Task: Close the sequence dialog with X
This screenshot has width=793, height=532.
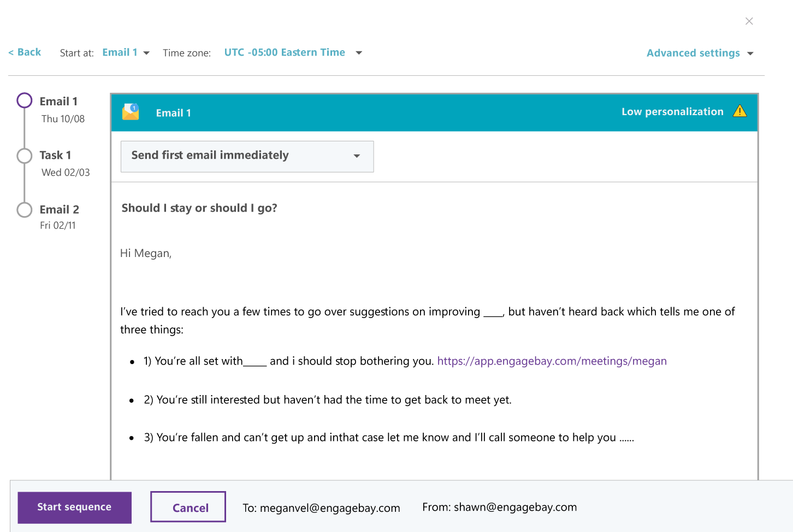Action: pyautogui.click(x=749, y=21)
